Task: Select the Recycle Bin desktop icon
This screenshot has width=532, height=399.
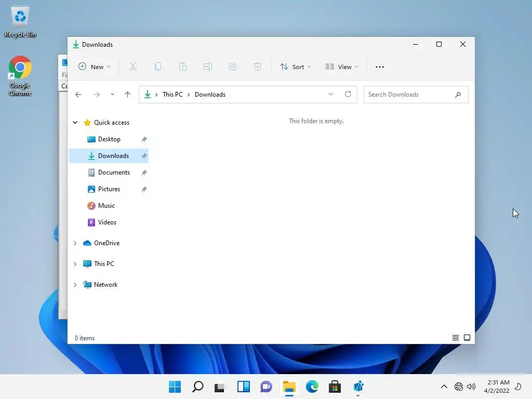Action: click(20, 22)
